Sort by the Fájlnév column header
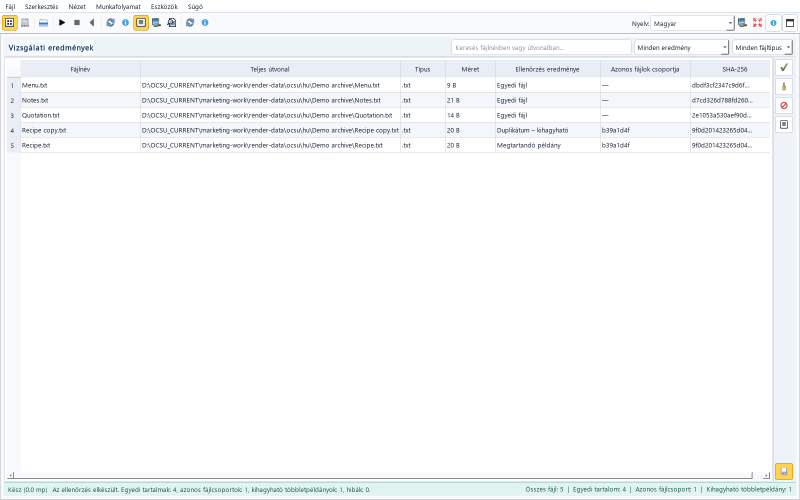The height and width of the screenshot is (500, 800). 80,69
